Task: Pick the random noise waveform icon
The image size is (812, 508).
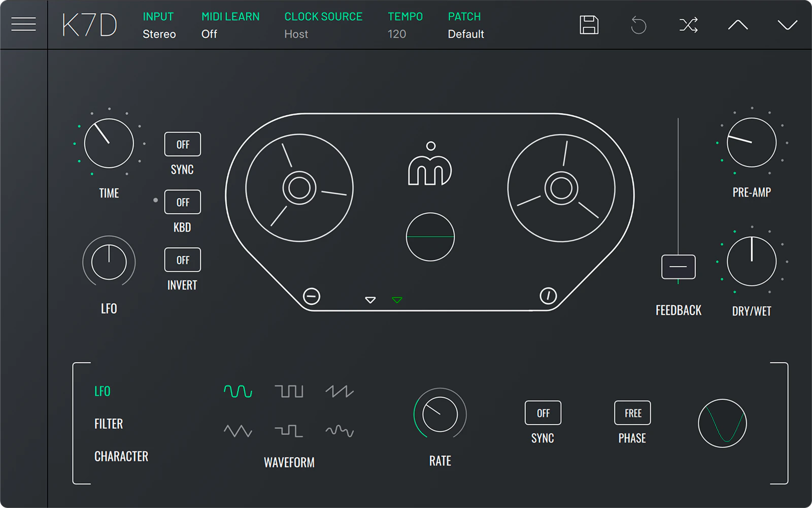Action: tap(340, 431)
